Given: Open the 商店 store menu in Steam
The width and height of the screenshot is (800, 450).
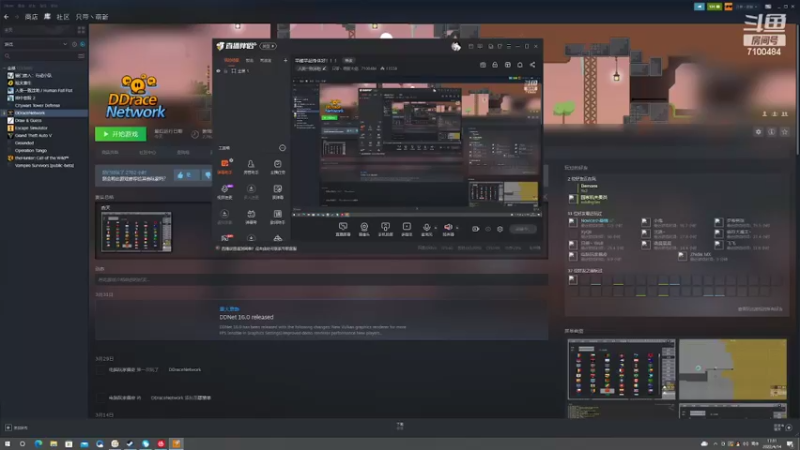Looking at the screenshot, I should point(31,17).
